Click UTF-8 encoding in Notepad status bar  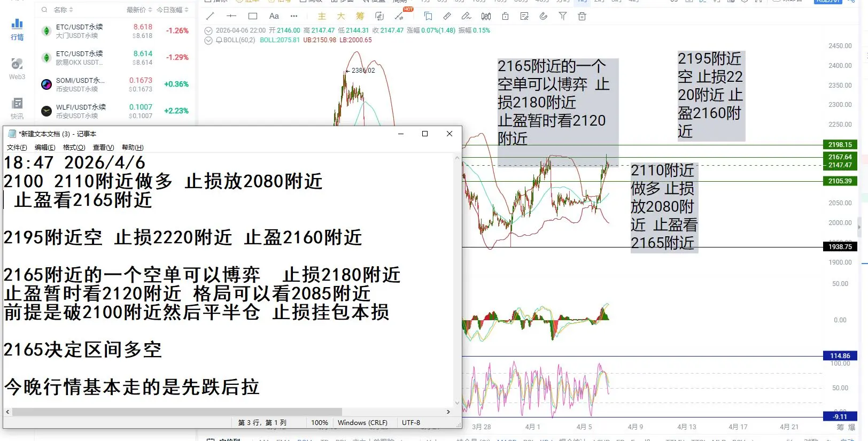pyautogui.click(x=411, y=423)
